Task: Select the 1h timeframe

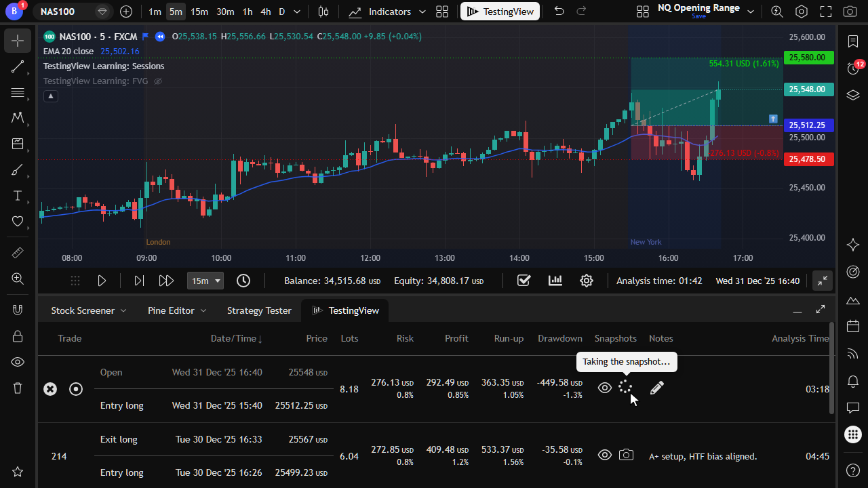Action: 248,12
